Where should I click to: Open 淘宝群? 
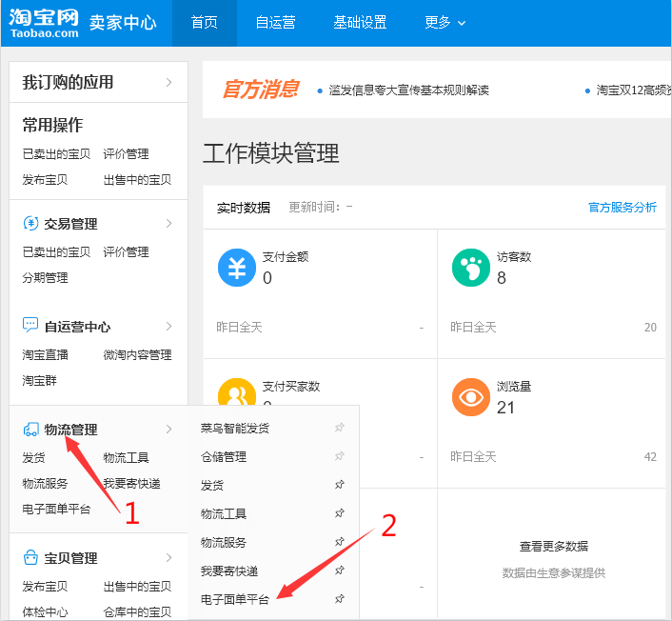click(x=39, y=380)
